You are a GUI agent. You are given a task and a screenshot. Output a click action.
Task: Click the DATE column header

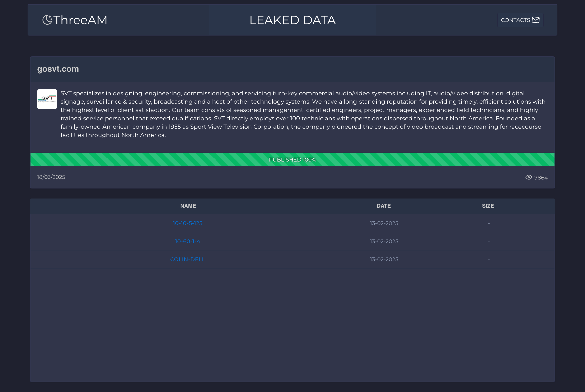(x=384, y=206)
